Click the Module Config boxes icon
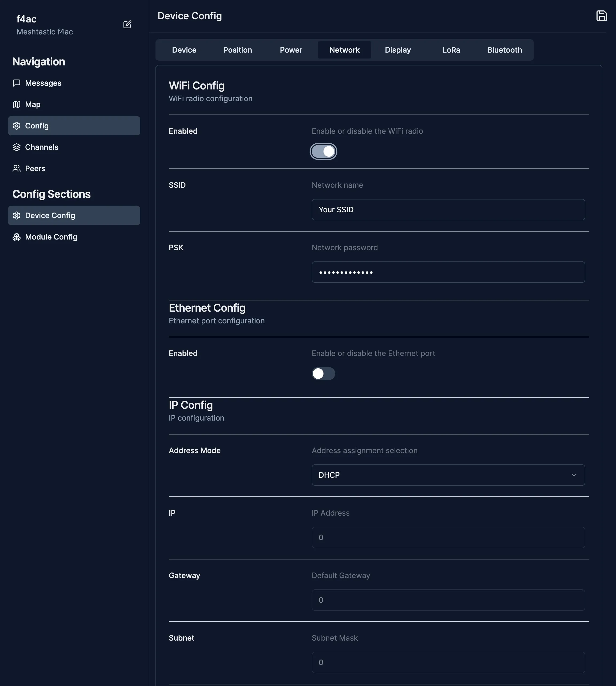This screenshot has height=686, width=616. (17, 237)
